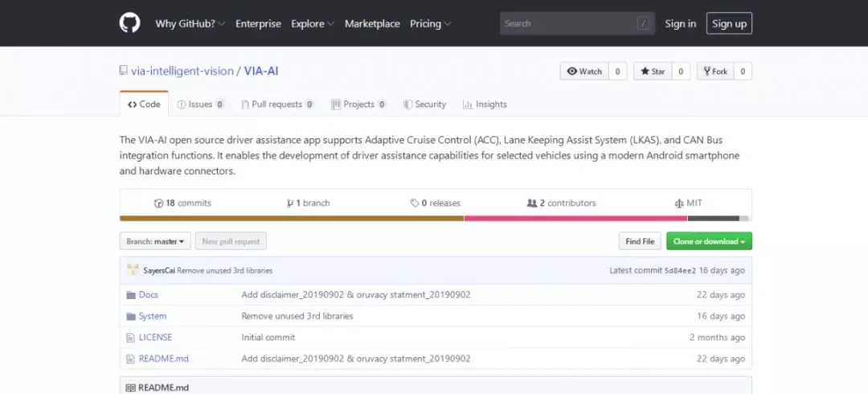This screenshot has height=394, width=868.
Task: Open via-intelligent-vision owner link
Action: coord(182,71)
